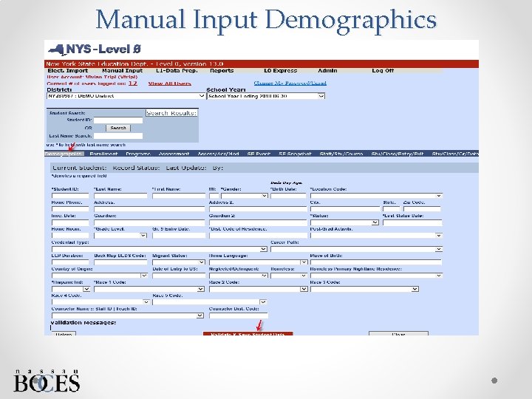
Task: Click the Place of Birth field
Action: coord(376,262)
